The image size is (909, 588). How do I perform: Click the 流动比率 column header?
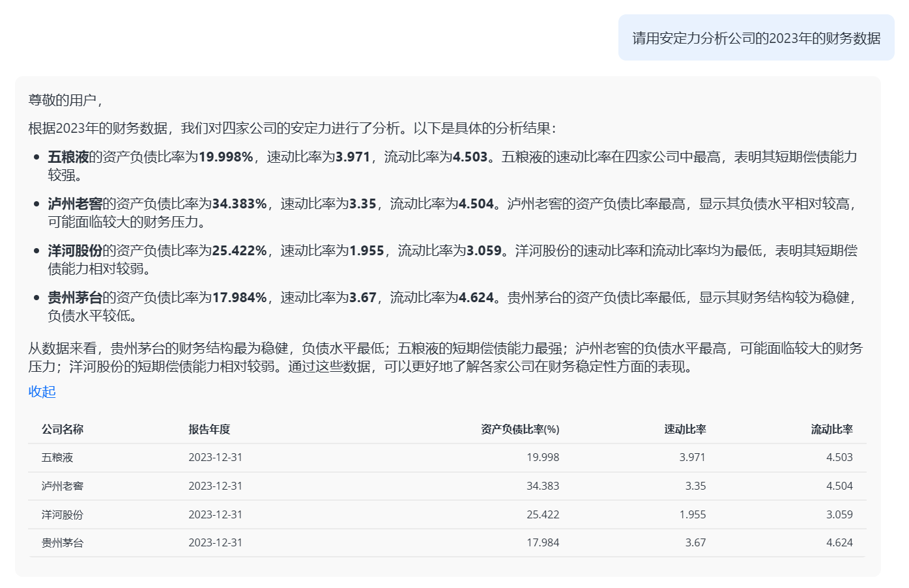coord(831,429)
